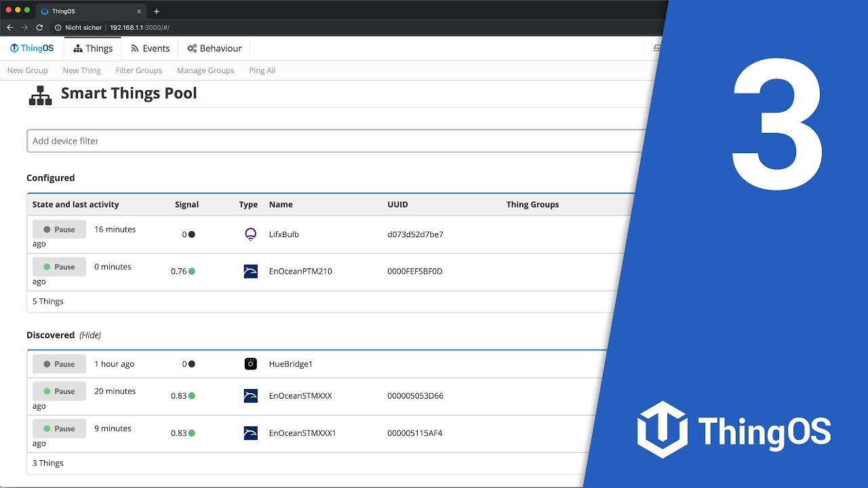Click the dark signal dot of LifxBulb
Viewport: 868px width, 488px height.
pyautogui.click(x=191, y=235)
